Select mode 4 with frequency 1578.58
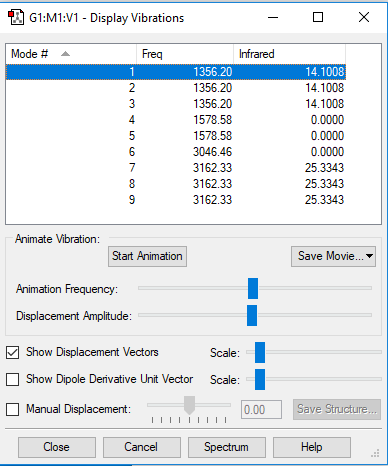388x466 pixels. (x=176, y=120)
